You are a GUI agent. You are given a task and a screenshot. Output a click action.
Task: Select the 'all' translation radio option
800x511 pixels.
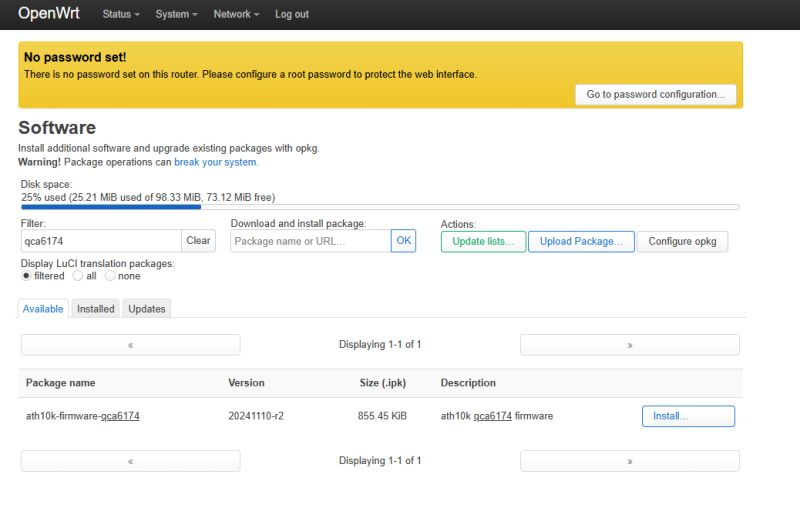(x=78, y=276)
